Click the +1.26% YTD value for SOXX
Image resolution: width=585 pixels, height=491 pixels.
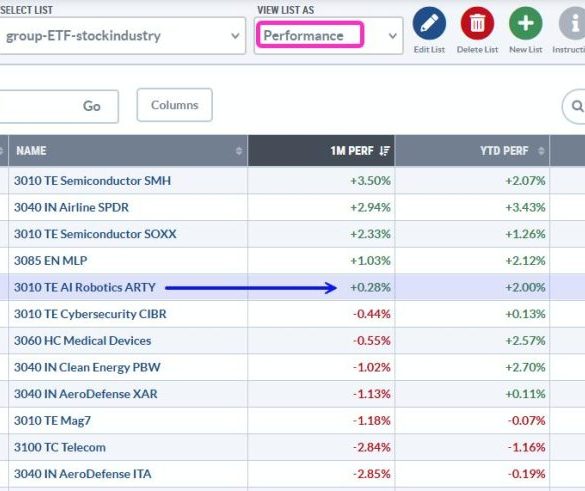[525, 234]
